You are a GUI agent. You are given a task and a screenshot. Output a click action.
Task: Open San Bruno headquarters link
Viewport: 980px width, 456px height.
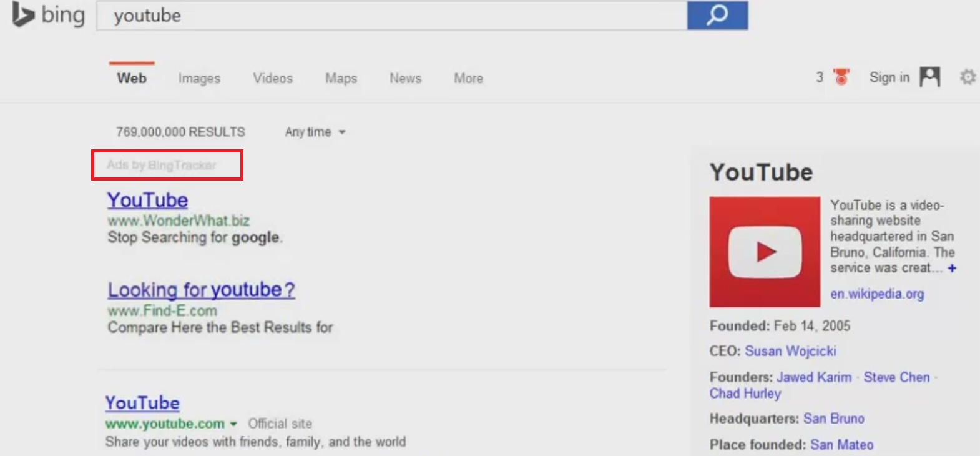pos(834,419)
